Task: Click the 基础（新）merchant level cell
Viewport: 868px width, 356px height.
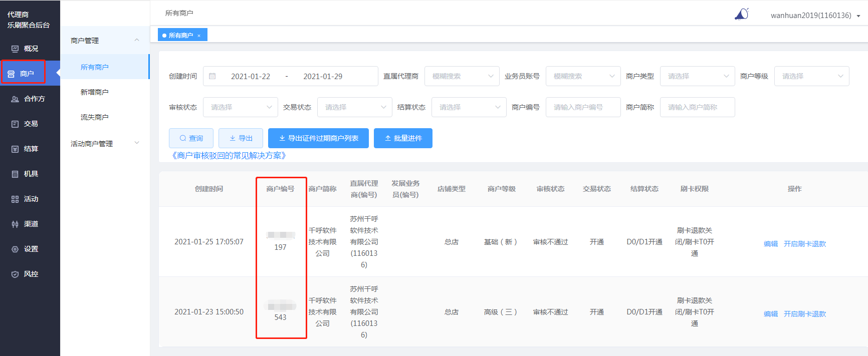Action: pyautogui.click(x=501, y=242)
